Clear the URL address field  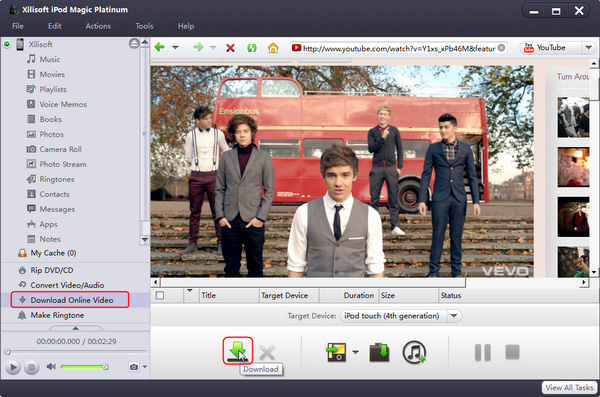pos(501,48)
